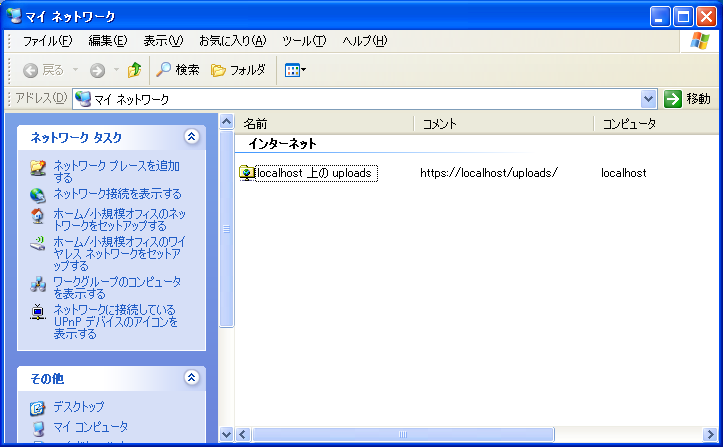Click the file list horizontal scrollbar thumb
Screen dimensions: 723x447
(x=403, y=435)
